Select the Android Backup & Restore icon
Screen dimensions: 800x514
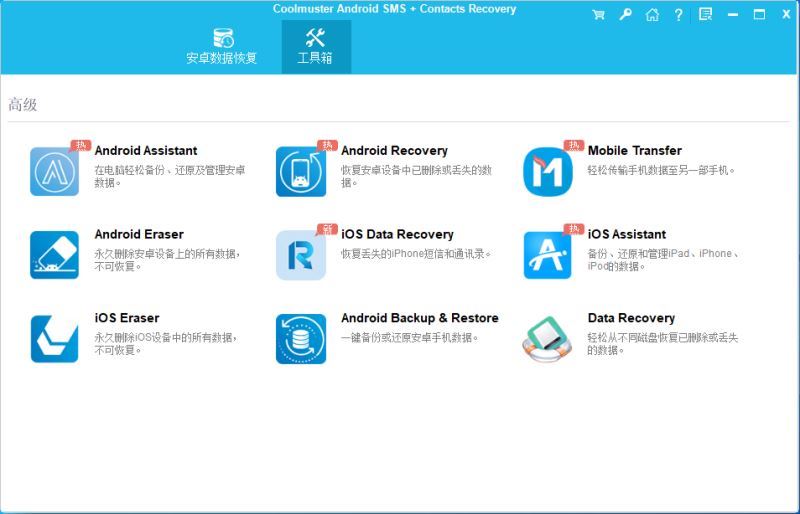(301, 339)
